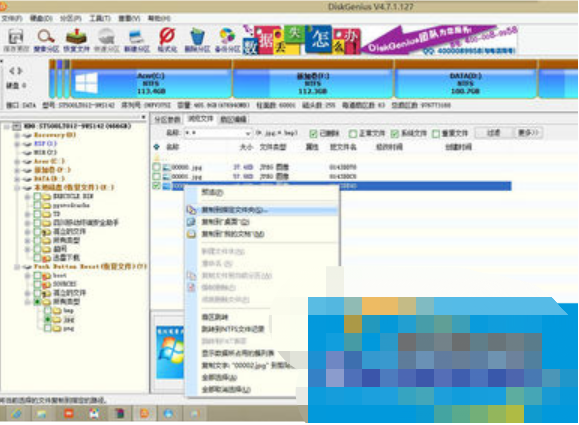Click the HD0 hard disk icon in tree
This screenshot has width=579, height=425.
tap(17, 127)
